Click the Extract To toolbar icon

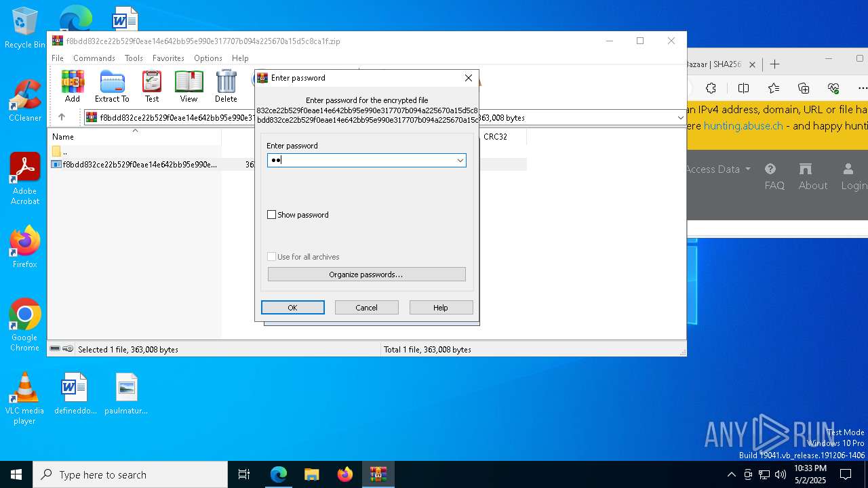click(x=112, y=86)
